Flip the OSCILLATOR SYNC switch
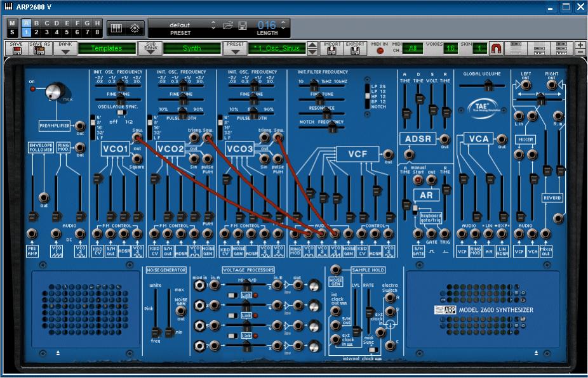Image resolution: width=588 pixels, height=378 pixels. (121, 112)
